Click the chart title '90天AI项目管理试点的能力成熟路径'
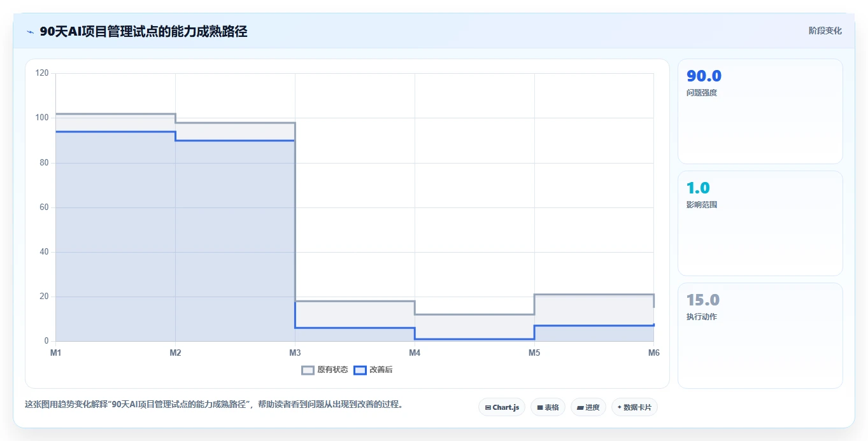Viewport: 868px width, 441px height. click(143, 31)
